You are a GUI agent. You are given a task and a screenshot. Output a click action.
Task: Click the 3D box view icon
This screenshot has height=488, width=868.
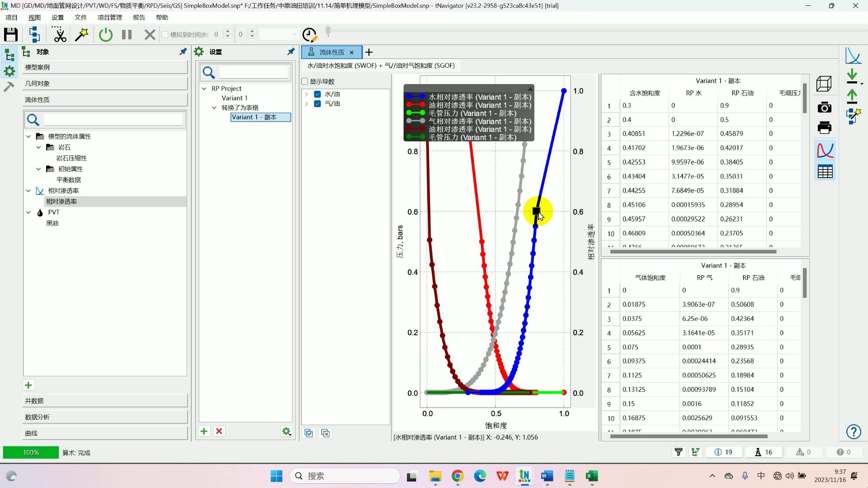point(824,84)
